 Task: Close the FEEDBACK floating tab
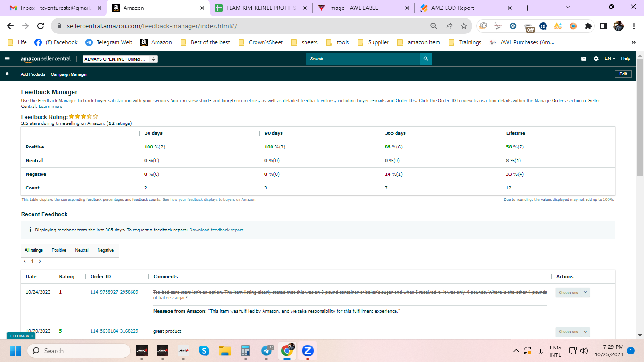[32, 336]
